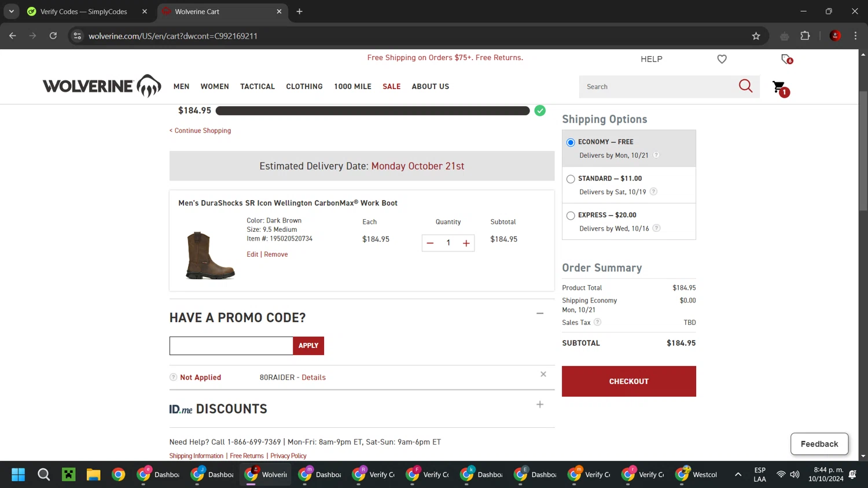Viewport: 868px width, 488px height.
Task: Select Economy free shipping option
Action: [571, 142]
